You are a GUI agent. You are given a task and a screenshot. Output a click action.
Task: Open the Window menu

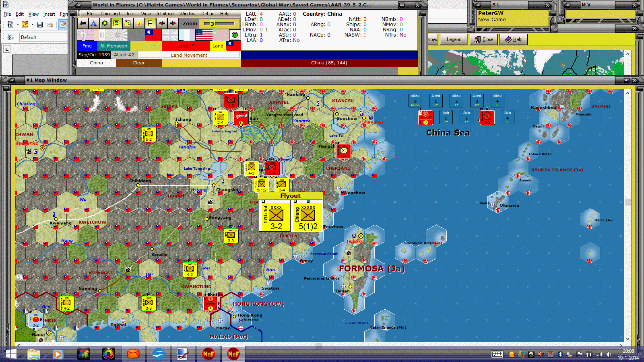pos(187,14)
